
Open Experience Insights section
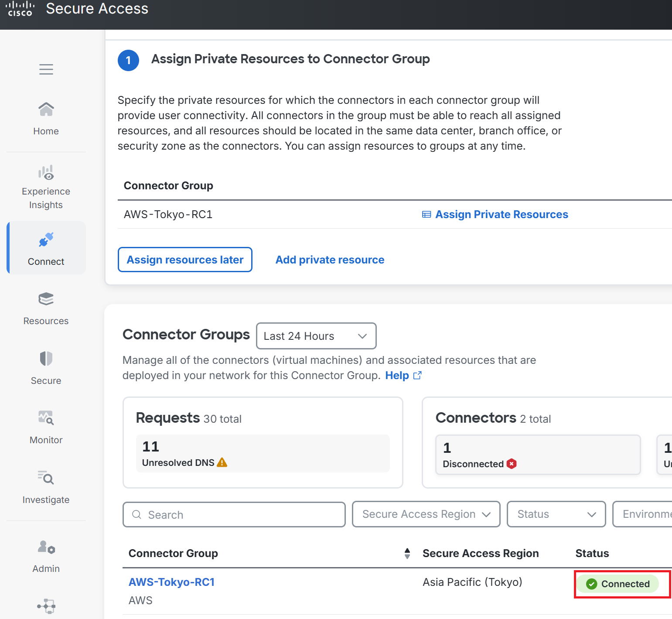(x=46, y=187)
